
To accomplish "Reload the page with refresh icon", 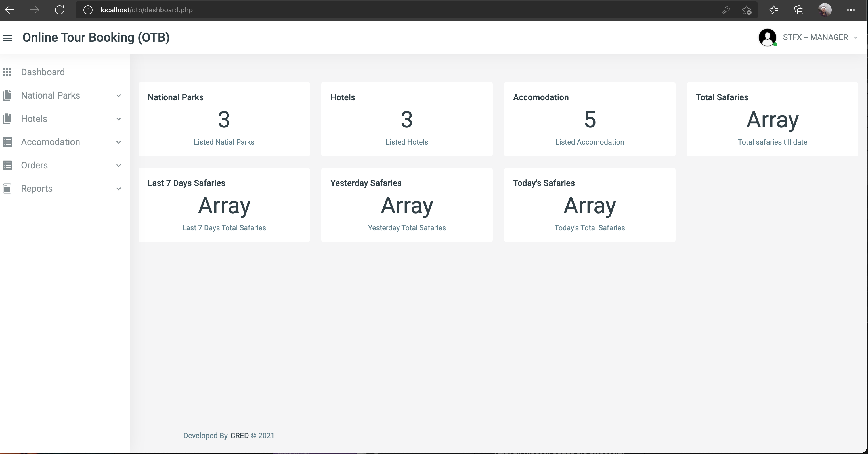I will pyautogui.click(x=60, y=10).
